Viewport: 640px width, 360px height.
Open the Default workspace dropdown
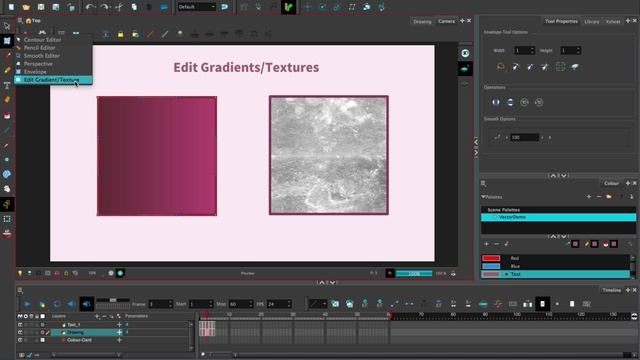pos(196,7)
